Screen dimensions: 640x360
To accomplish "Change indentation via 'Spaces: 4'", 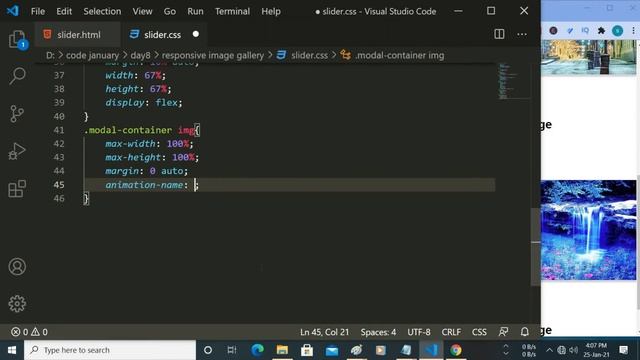I will click(x=378, y=332).
